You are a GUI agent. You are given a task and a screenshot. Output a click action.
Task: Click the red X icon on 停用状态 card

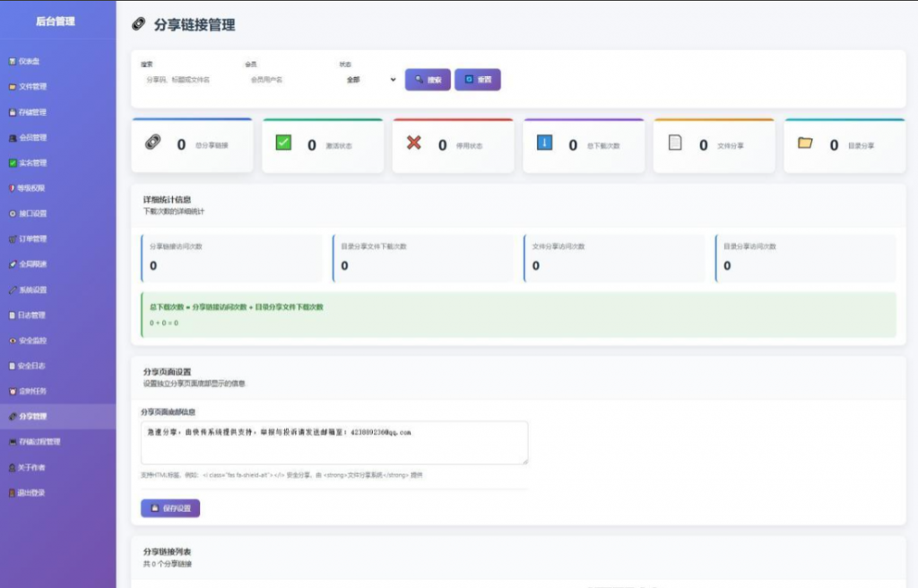click(x=413, y=142)
